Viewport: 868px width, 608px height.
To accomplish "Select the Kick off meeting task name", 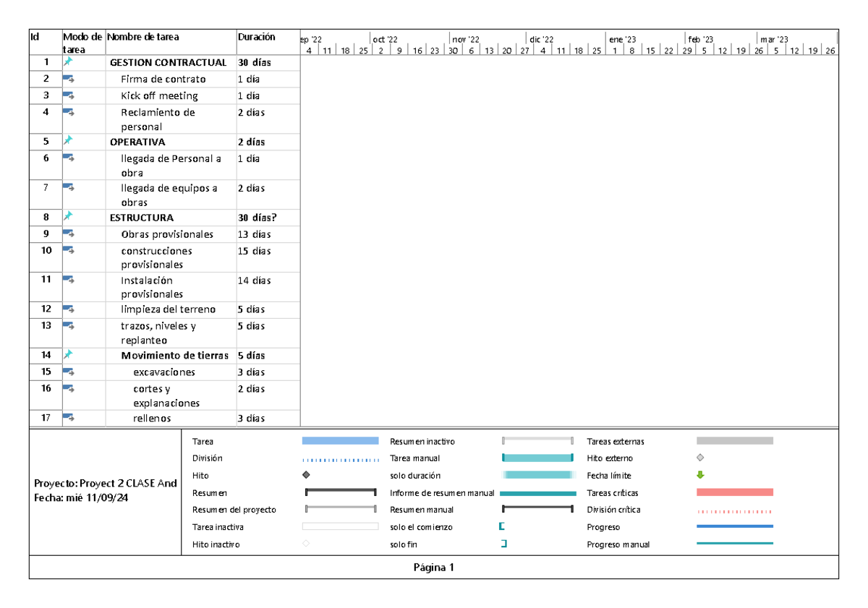I will click(159, 95).
